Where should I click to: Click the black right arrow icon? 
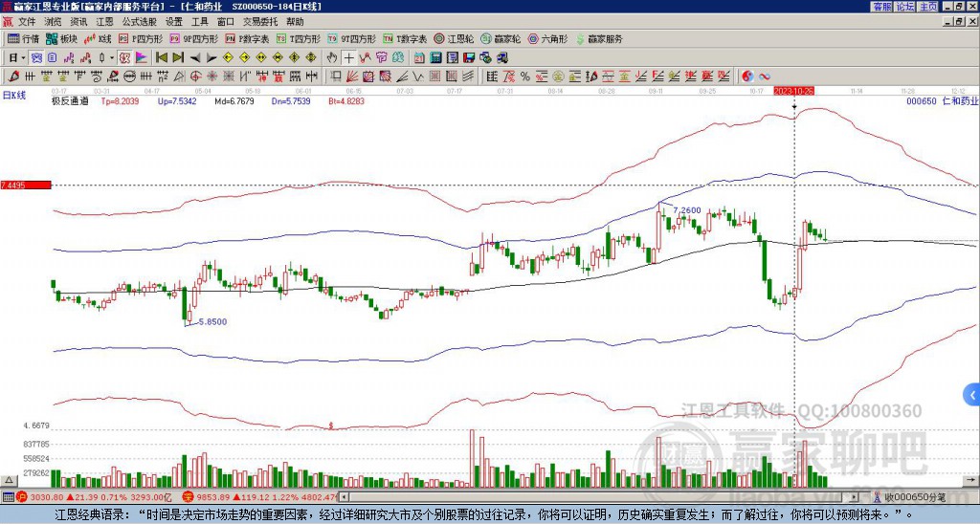point(212,58)
